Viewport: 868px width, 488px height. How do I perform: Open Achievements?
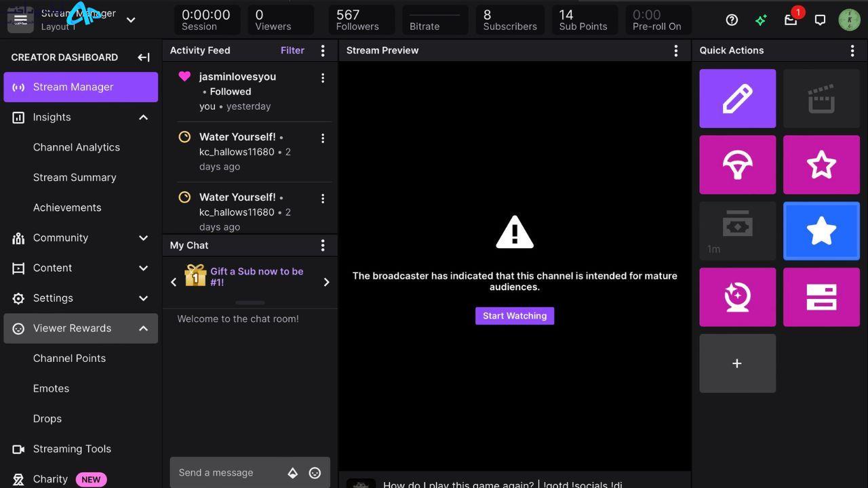[67, 207]
